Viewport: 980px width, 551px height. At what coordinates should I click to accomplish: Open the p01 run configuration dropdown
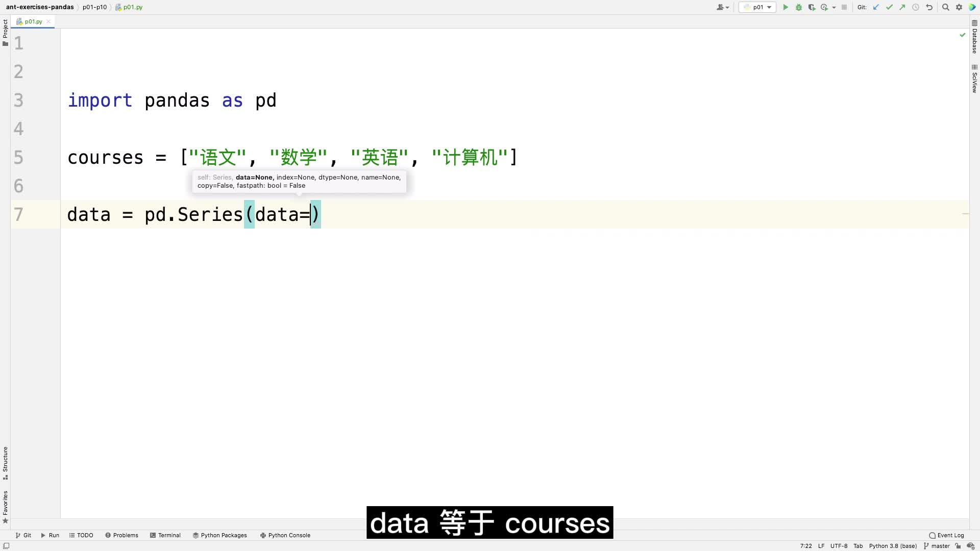758,7
